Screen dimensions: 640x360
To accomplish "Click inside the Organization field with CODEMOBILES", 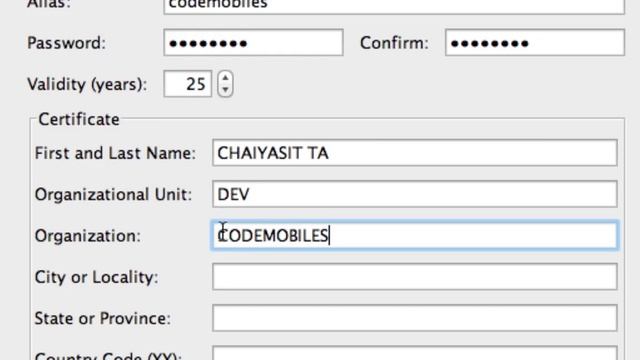I will click(415, 236).
